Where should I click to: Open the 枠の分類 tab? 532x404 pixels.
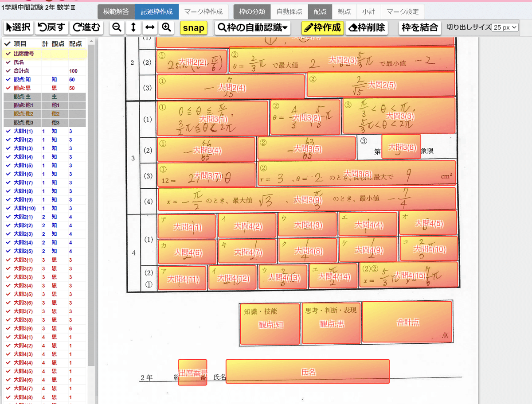point(252,12)
